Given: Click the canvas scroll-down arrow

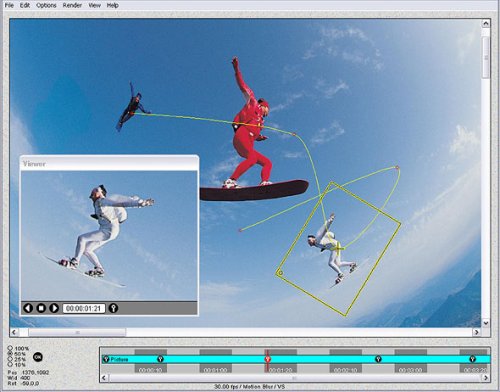Looking at the screenshot, I should (x=486, y=323).
